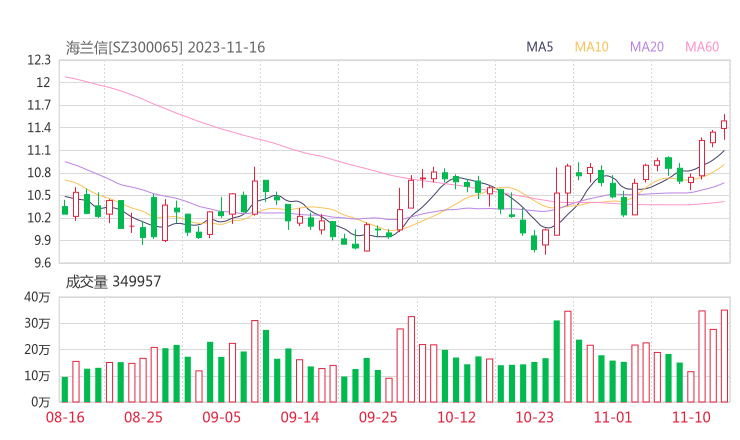Viewport: 740px width, 440px height.
Task: Click the MA5 legend label
Action: pos(539,47)
